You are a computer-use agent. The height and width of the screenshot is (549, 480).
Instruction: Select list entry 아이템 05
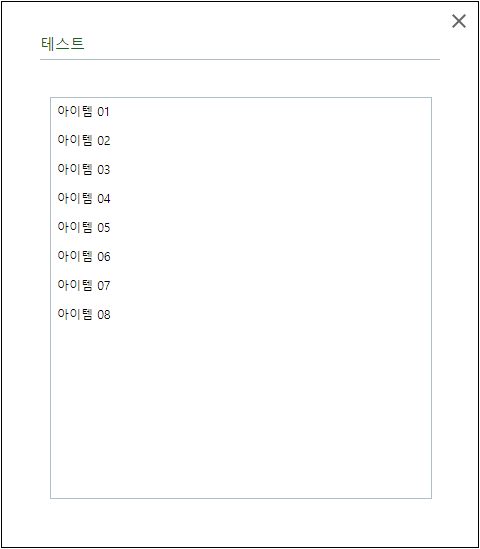click(x=241, y=228)
